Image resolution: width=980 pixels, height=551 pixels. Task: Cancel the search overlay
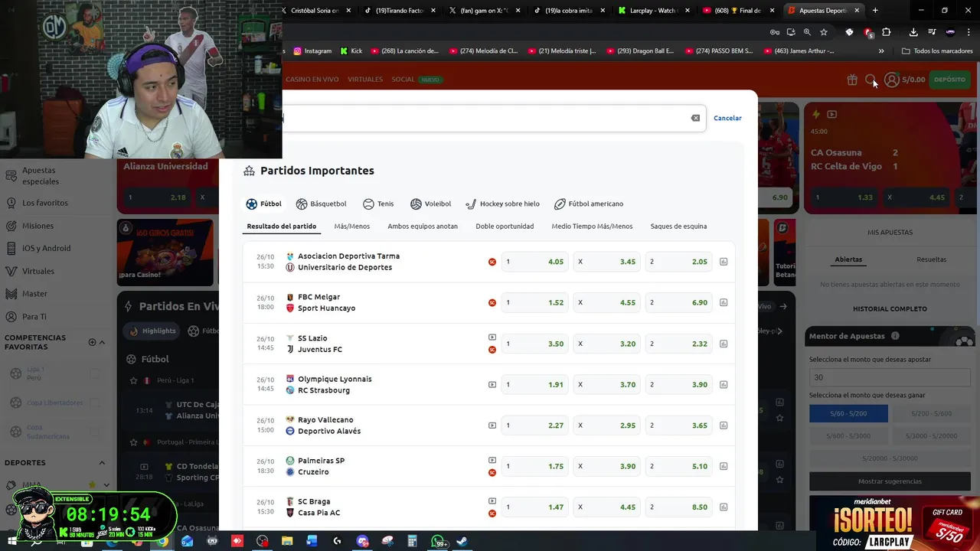point(727,118)
